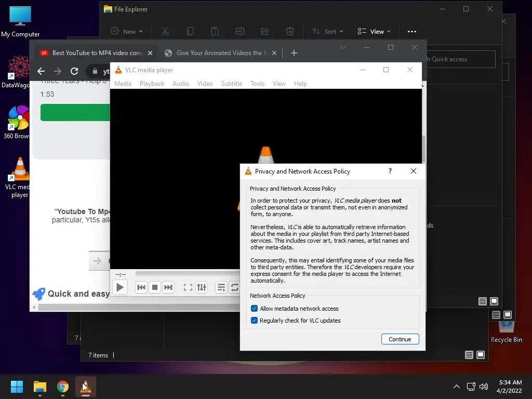Open the VLC View menu

pyautogui.click(x=279, y=84)
